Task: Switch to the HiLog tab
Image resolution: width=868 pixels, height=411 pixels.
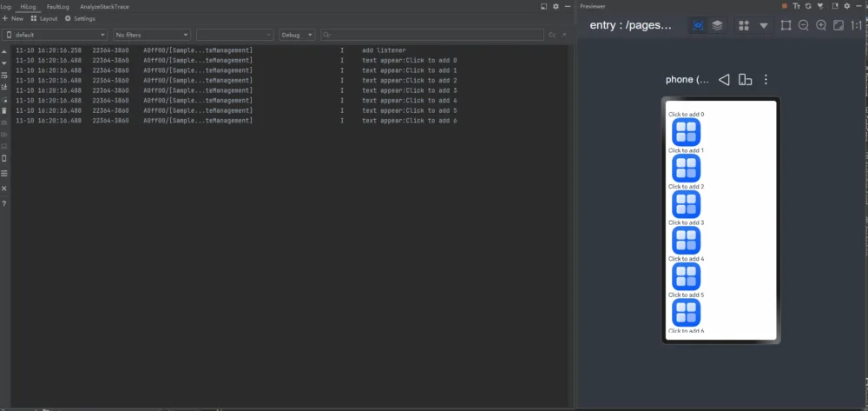Action: coord(28,7)
